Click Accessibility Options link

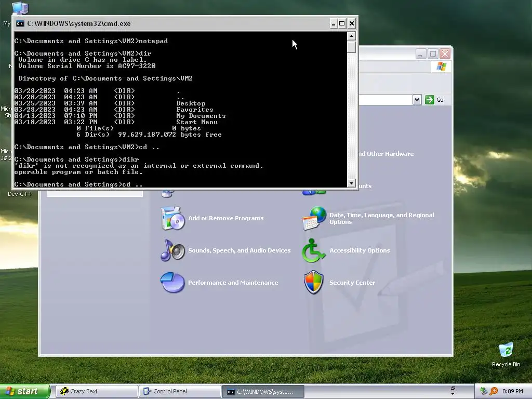[x=360, y=250]
